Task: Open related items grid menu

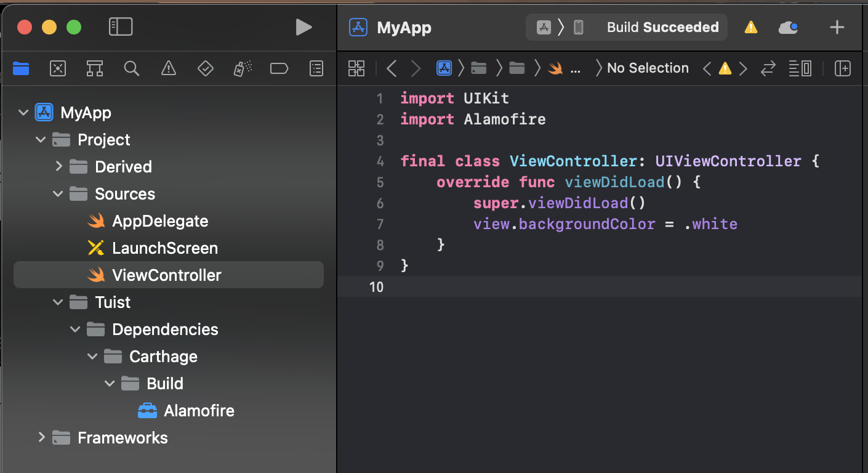Action: [x=356, y=68]
